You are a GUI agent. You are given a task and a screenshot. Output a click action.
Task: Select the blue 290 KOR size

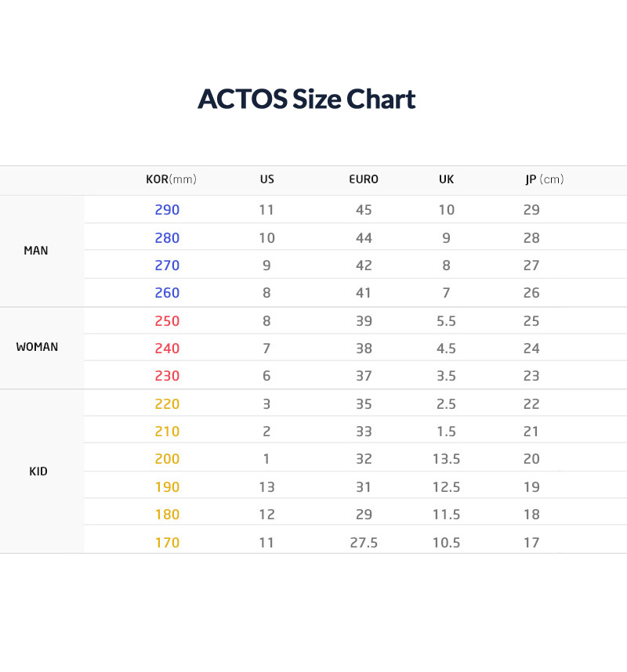click(167, 210)
